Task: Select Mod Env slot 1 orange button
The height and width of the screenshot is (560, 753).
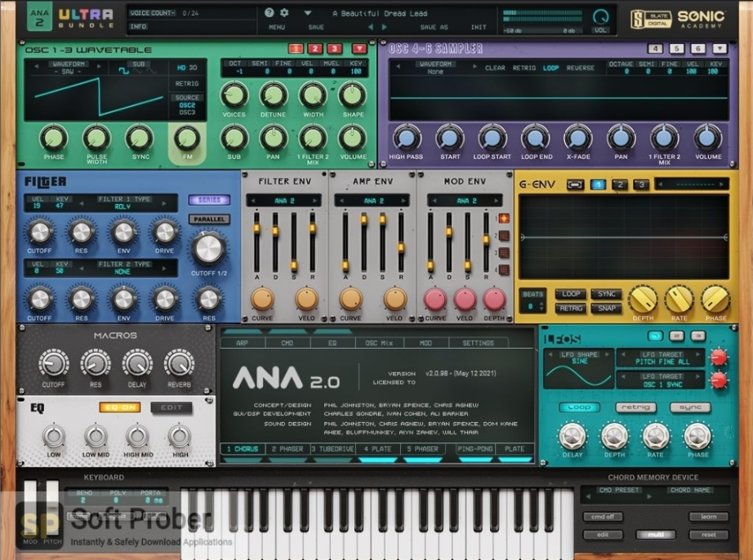Action: (504, 219)
